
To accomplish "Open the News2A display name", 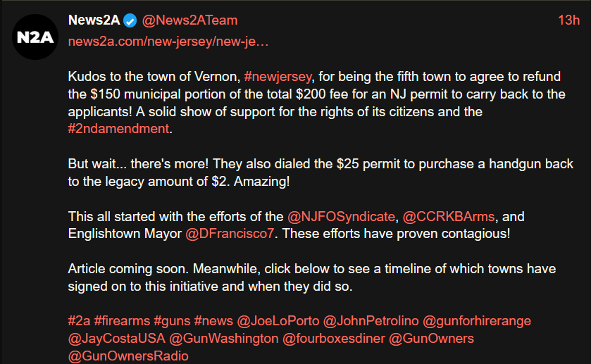I will pos(94,20).
